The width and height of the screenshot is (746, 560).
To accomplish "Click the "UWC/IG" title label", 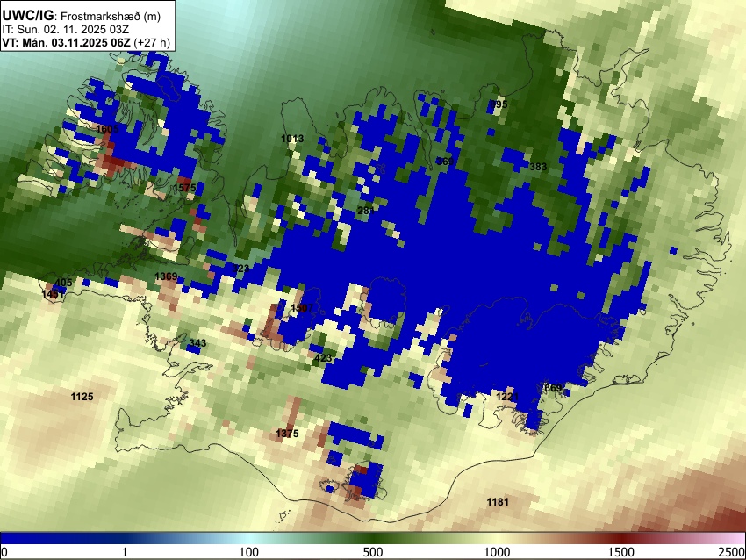I will pos(27,15).
